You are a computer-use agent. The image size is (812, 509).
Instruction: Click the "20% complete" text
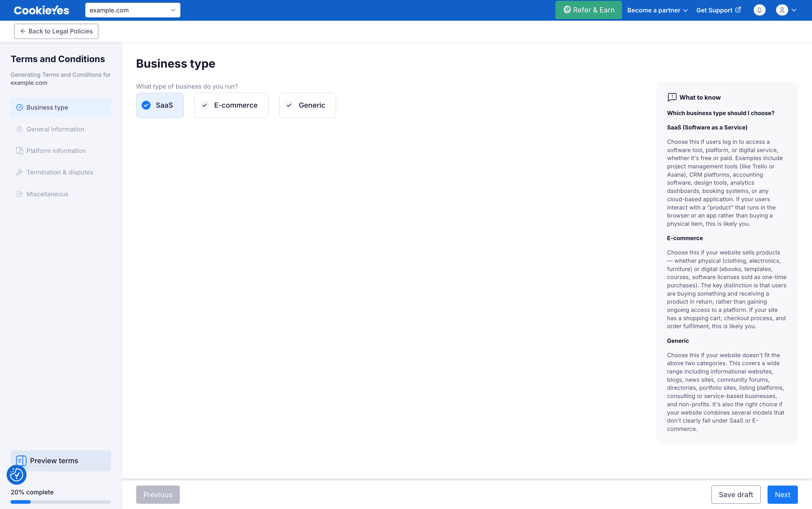pos(32,492)
